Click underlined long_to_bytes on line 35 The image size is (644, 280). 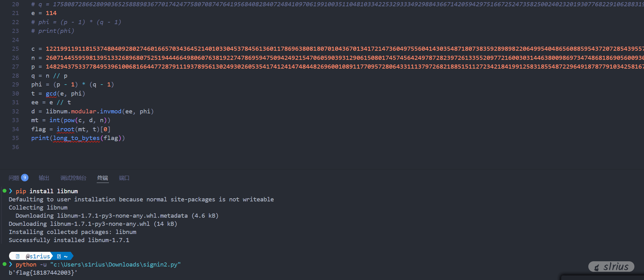click(76, 138)
